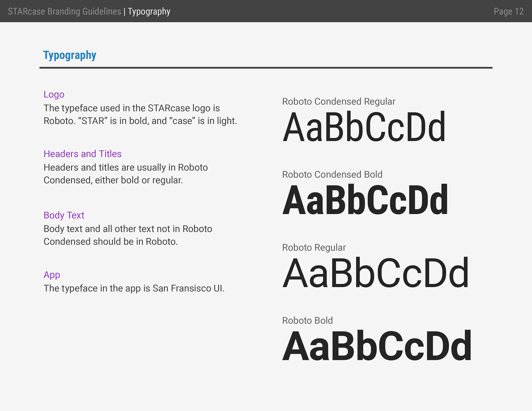
Task: Click the Page 12 indicator
Action: tap(508, 11)
